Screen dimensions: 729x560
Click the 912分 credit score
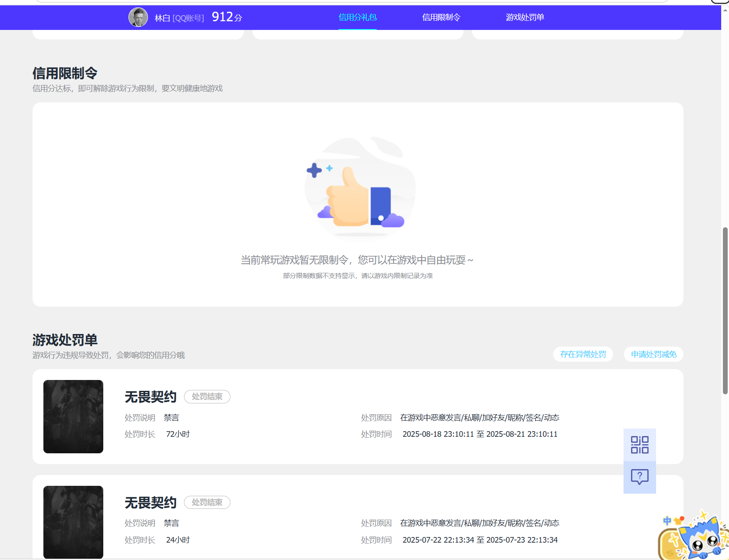coord(227,17)
